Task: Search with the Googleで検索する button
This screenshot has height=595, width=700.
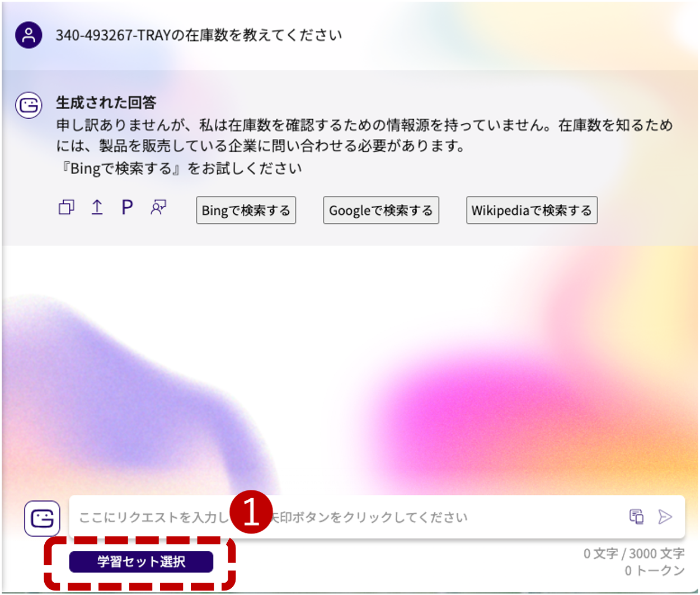Action: pos(380,210)
